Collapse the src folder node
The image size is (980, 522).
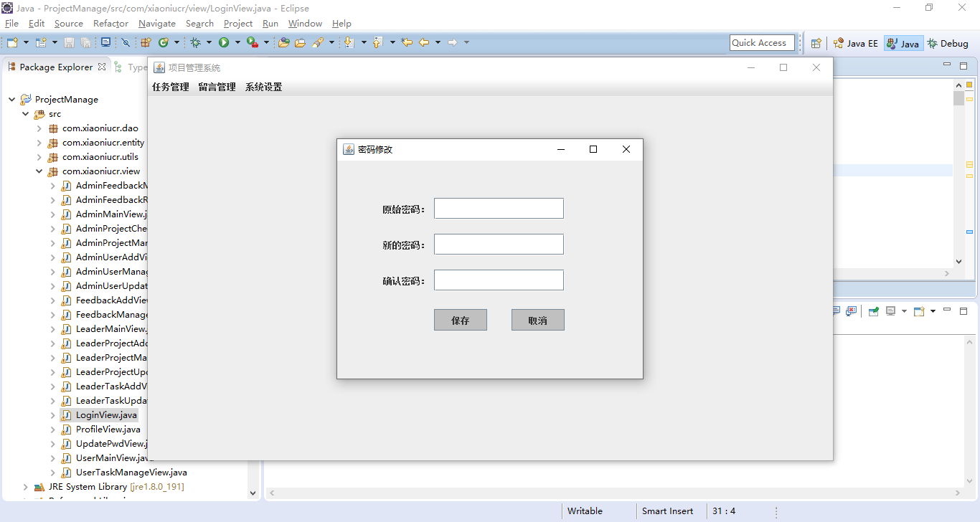click(x=26, y=114)
